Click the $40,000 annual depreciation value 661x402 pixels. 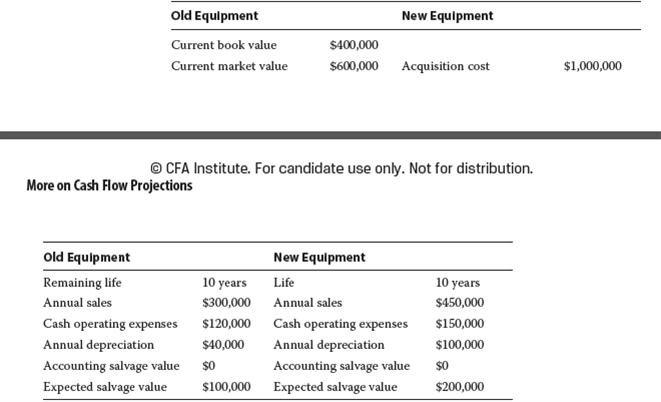[223, 344]
